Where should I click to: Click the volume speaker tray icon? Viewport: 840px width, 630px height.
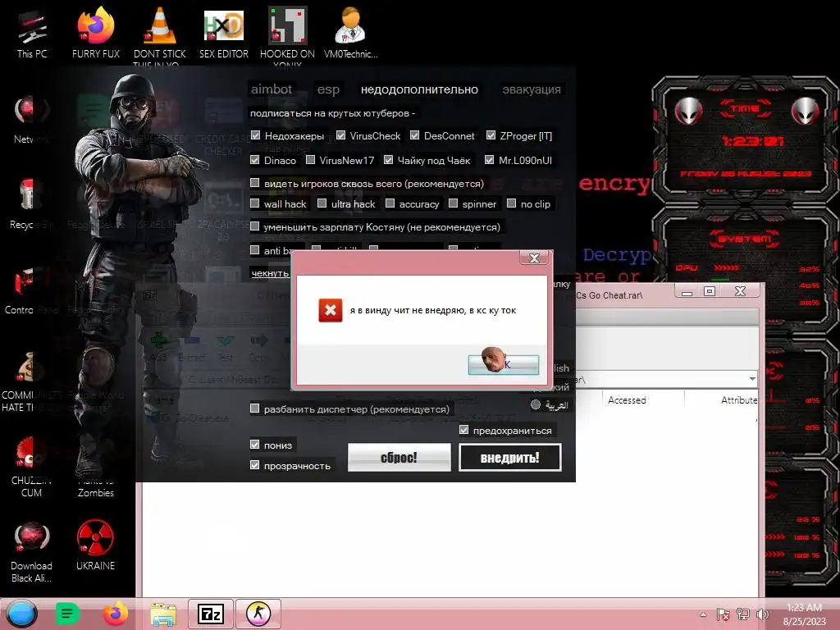(x=762, y=614)
